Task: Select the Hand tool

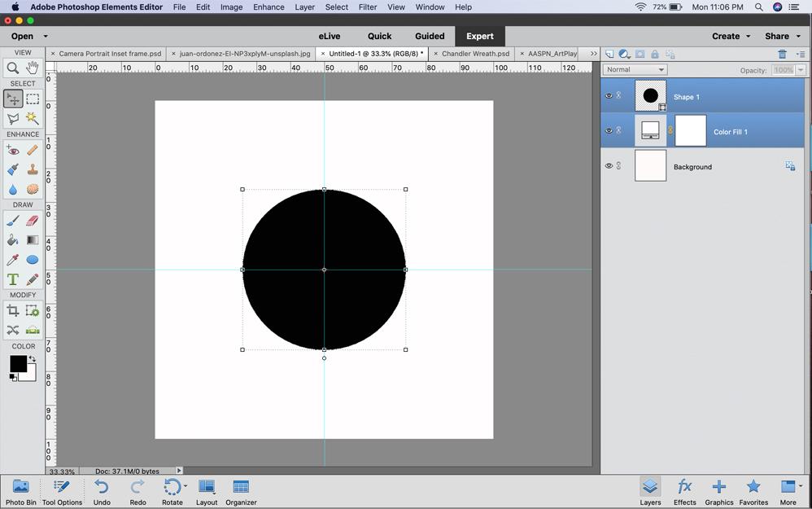Action: pos(33,68)
